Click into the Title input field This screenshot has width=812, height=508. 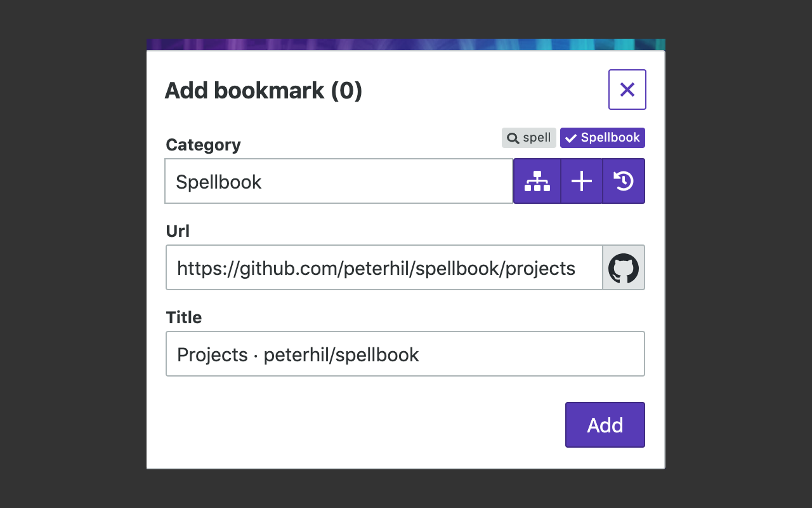pyautogui.click(x=405, y=354)
